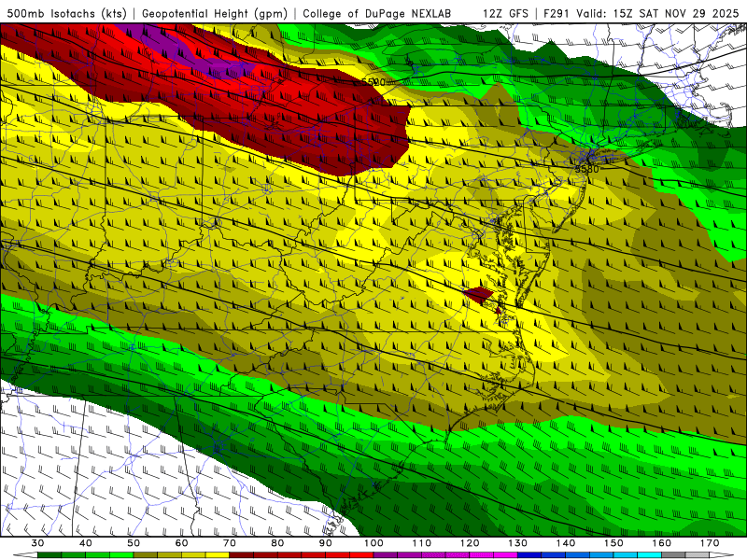Click the small dark red patch over Virginia
747x560 pixels.
[480, 295]
